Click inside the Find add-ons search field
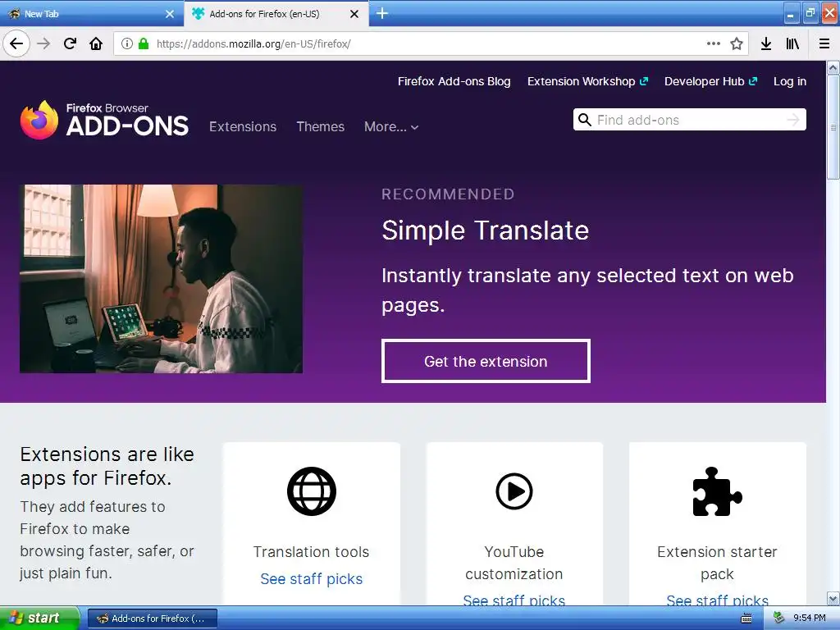The height and width of the screenshot is (630, 840). tap(689, 120)
